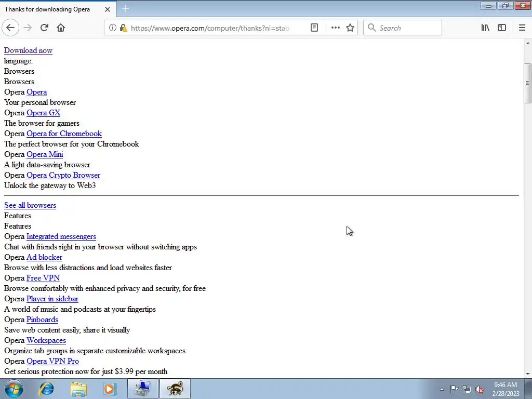Click 'A light data-saving browser' text
The width and height of the screenshot is (532, 399).
(47, 165)
